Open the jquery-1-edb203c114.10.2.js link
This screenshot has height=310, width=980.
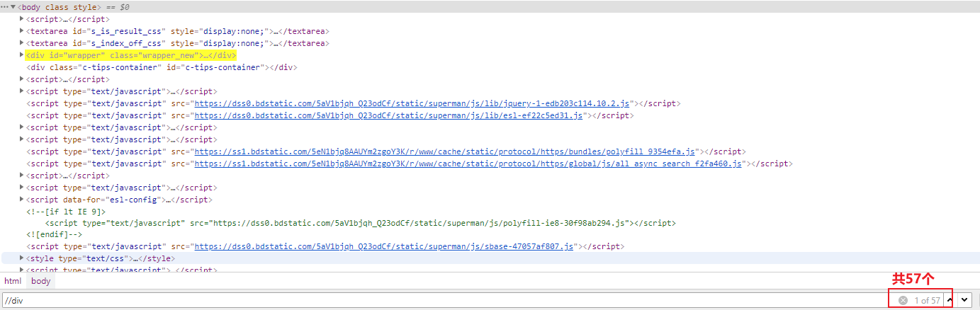point(412,103)
